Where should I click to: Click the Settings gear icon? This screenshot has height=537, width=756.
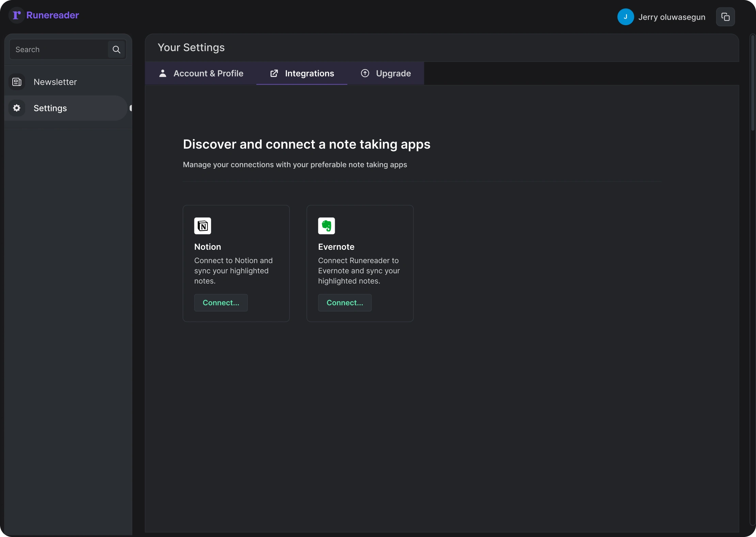pyautogui.click(x=17, y=108)
